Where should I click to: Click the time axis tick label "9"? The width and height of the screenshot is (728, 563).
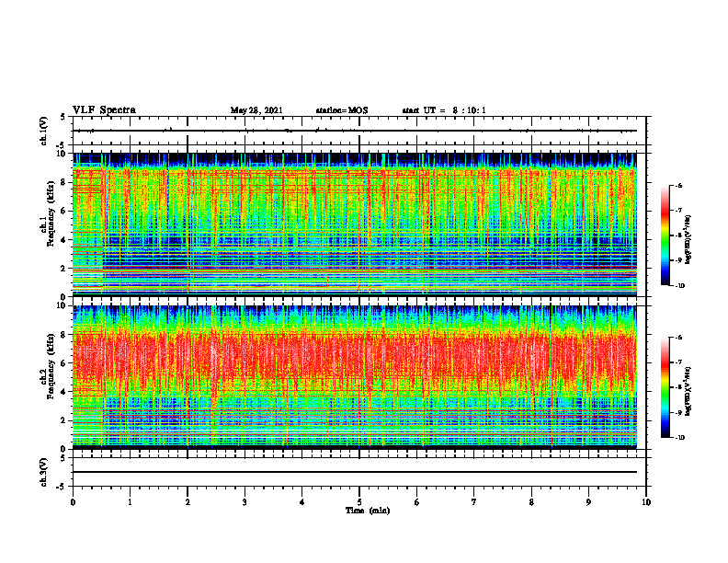[588, 502]
